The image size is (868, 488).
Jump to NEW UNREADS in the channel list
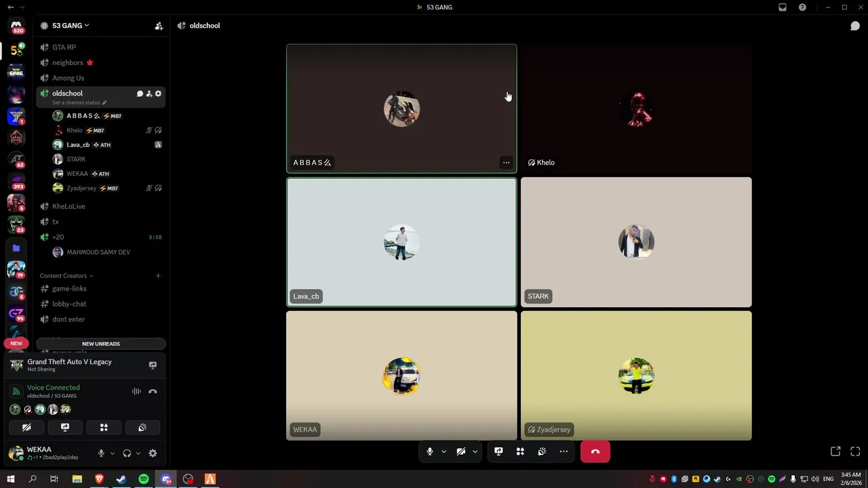[101, 344]
